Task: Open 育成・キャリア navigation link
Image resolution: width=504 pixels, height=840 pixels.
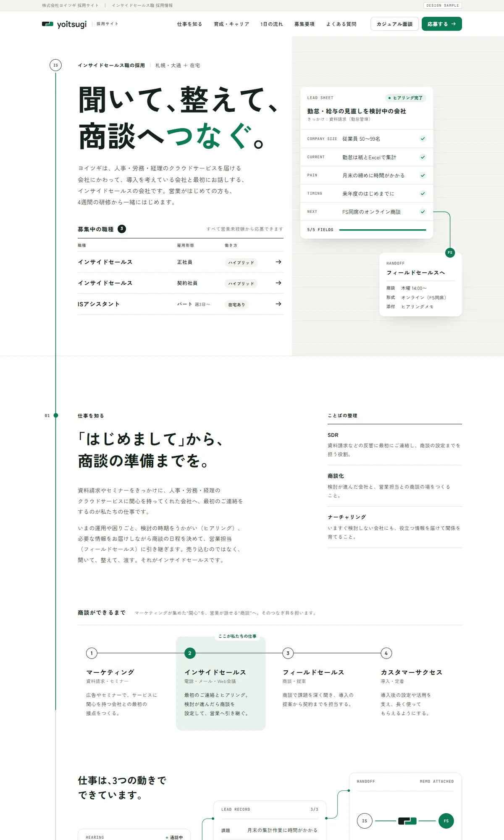Action: coord(231,24)
